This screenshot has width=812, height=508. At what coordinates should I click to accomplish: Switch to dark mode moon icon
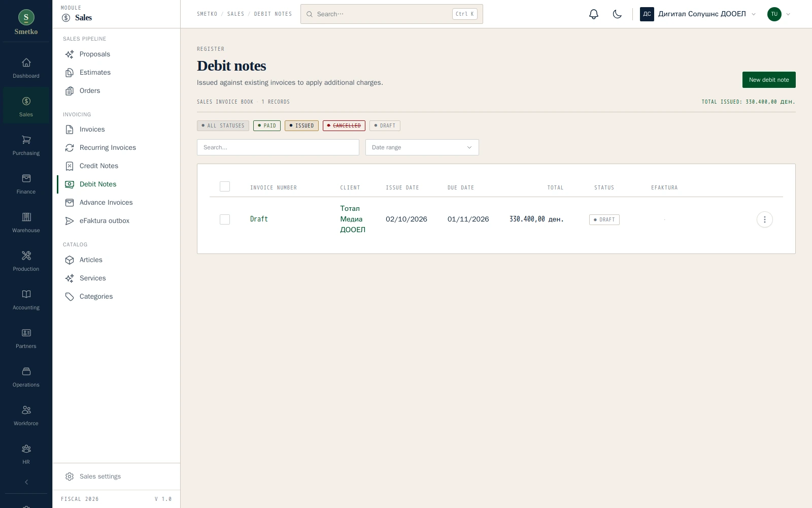coord(617,14)
